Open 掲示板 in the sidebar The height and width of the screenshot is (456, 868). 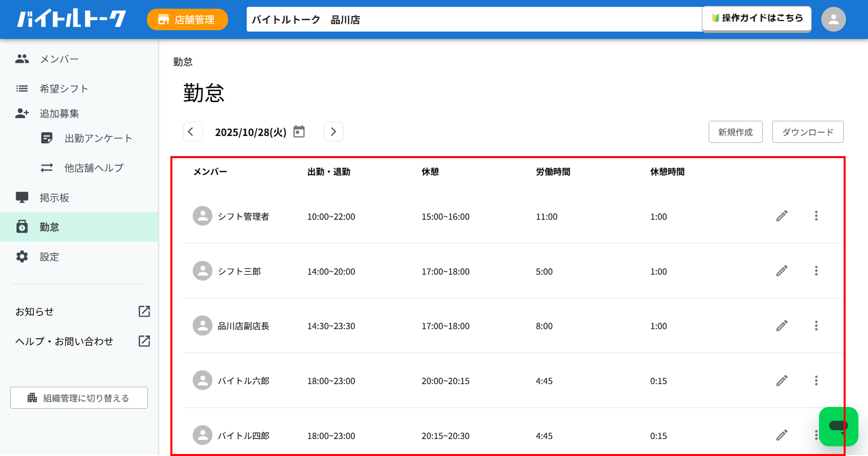pyautogui.click(x=79, y=197)
